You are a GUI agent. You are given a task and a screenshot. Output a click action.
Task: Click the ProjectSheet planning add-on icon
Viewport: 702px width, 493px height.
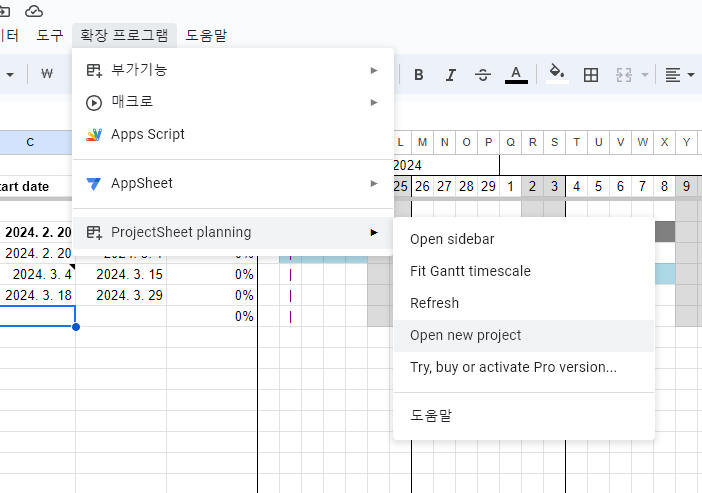tap(94, 232)
